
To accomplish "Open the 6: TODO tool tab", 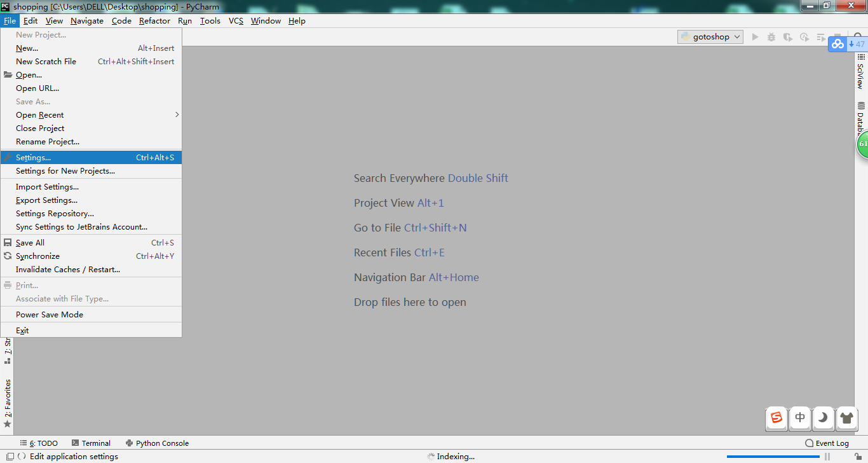I will (x=39, y=443).
